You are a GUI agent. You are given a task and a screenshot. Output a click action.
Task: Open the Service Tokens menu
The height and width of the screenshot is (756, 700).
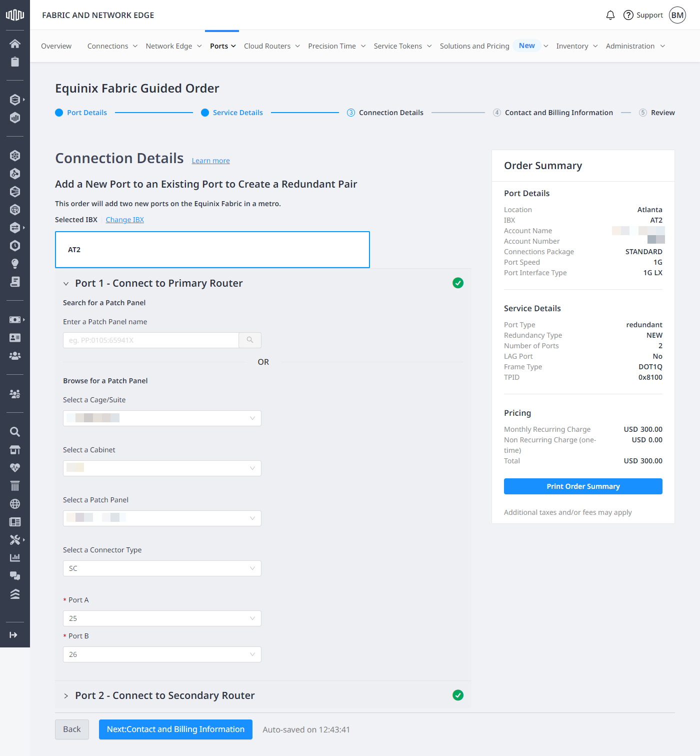click(x=403, y=46)
